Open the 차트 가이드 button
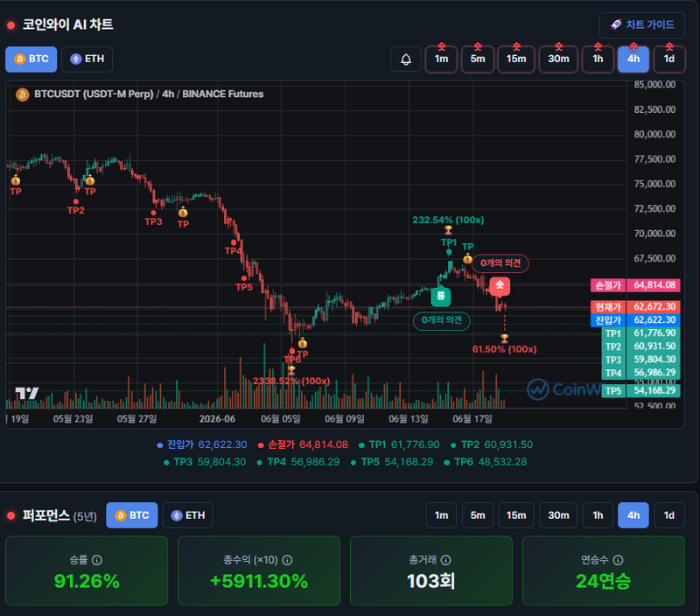 pyautogui.click(x=642, y=25)
